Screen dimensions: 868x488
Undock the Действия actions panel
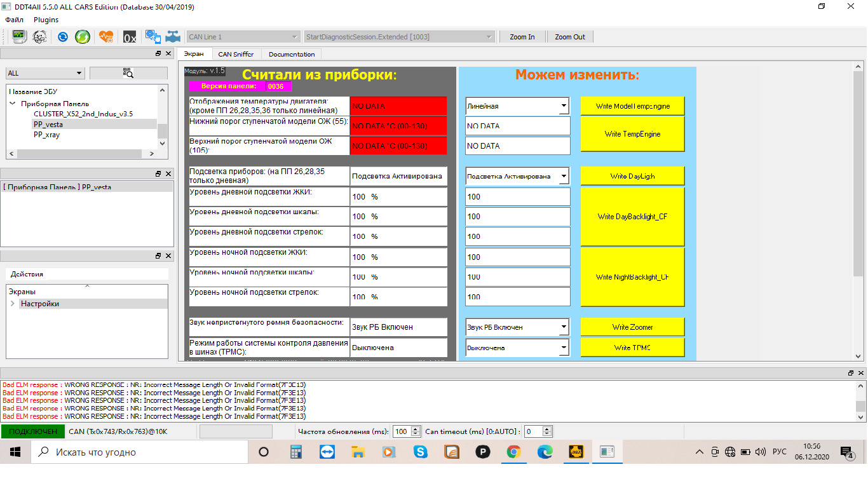point(158,255)
